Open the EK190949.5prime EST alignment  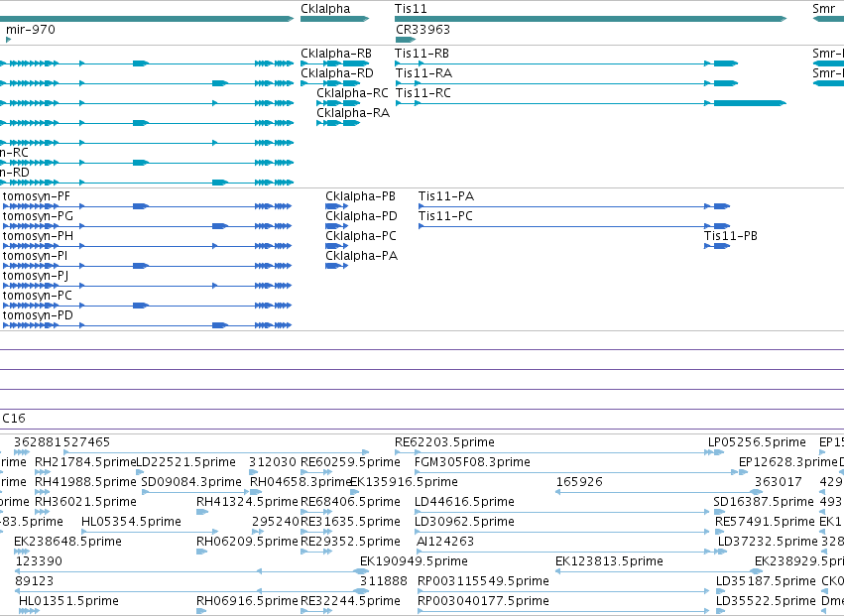point(365,571)
